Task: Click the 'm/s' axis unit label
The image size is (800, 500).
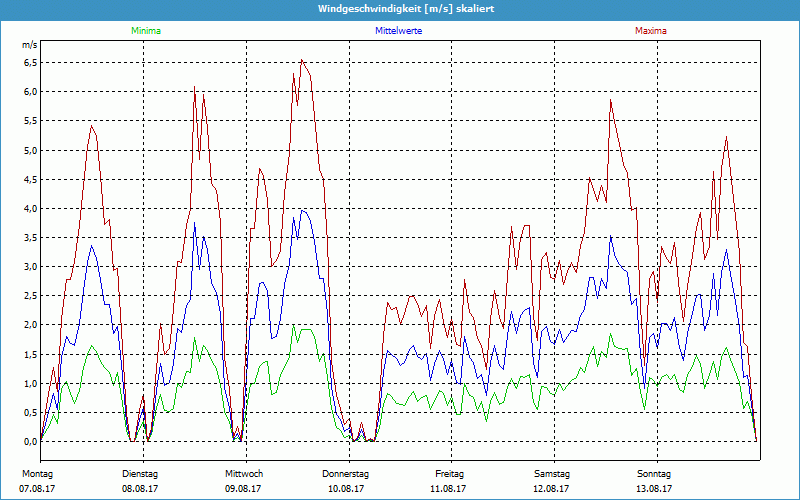Action: point(30,45)
